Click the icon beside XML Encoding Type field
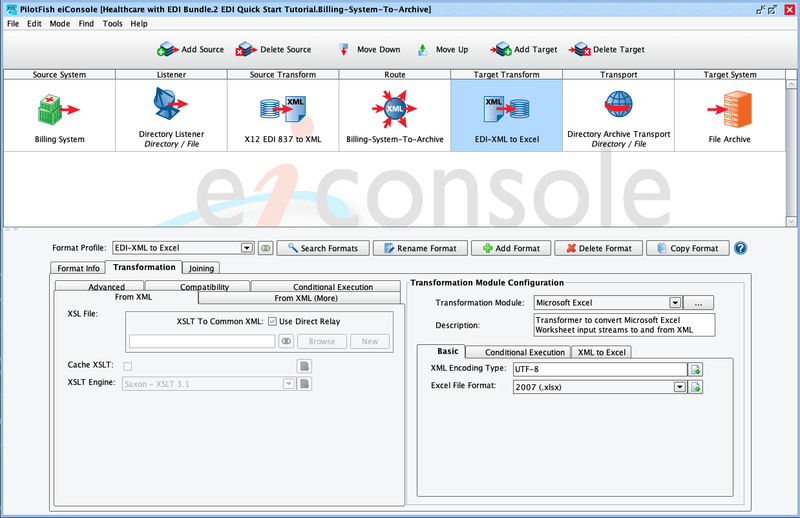Screen dimensions: 800x518 point(695,369)
